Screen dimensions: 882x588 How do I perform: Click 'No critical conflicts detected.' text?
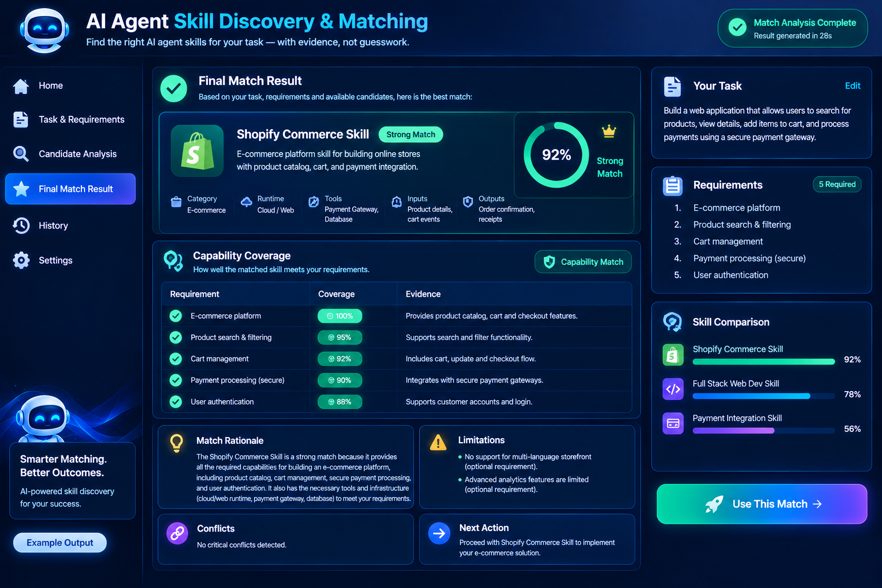(x=242, y=545)
